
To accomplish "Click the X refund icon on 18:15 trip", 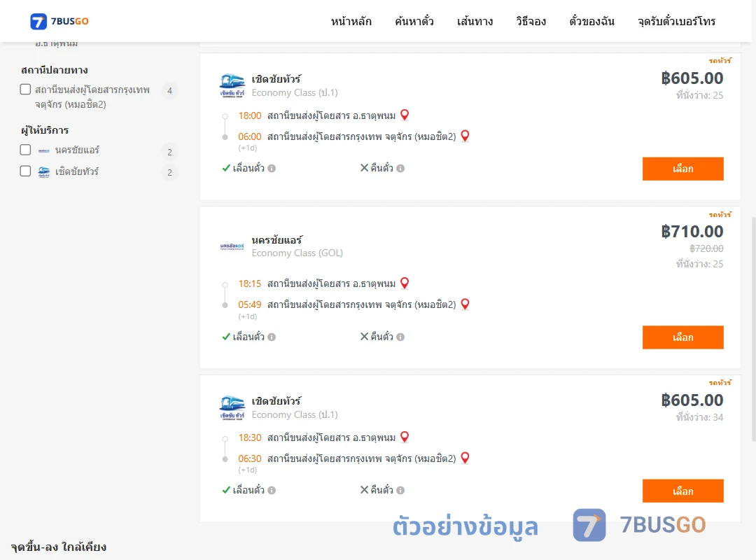I will pos(365,336).
